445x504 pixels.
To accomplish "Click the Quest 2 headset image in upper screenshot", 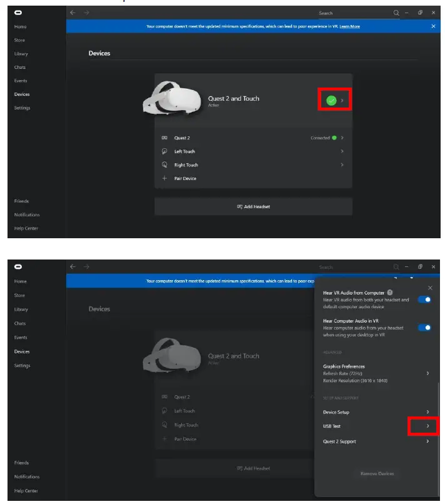I will click(x=172, y=98).
